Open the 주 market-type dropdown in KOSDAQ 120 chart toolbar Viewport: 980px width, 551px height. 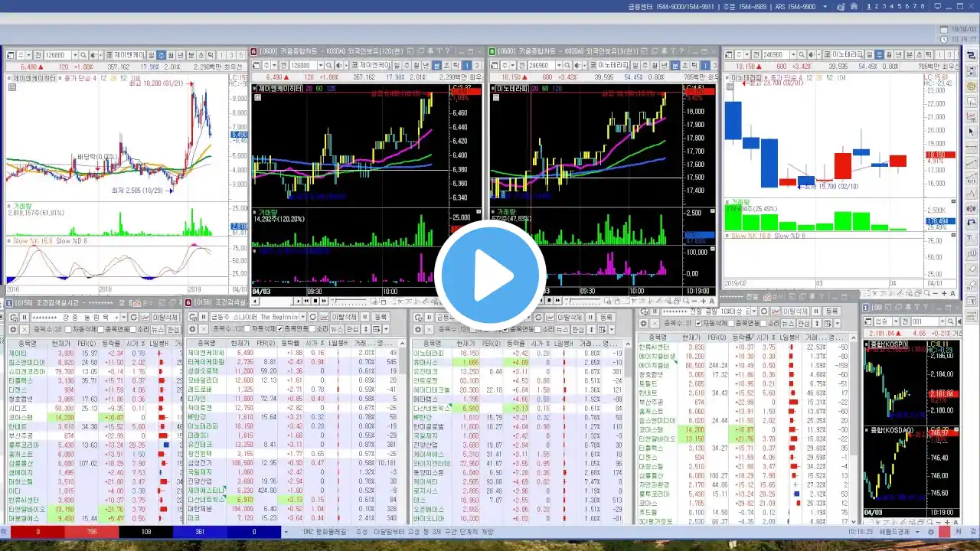tap(274, 65)
